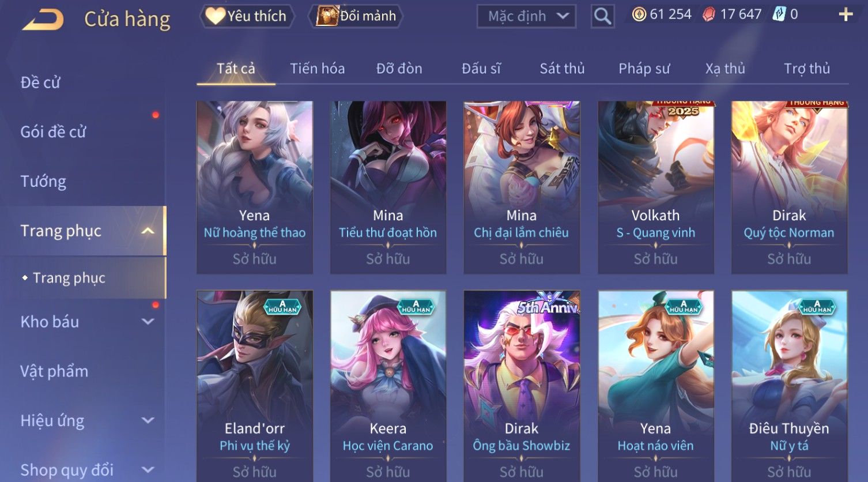Screen dimensions: 868x482
Task: Switch to the Sát thủ tab
Action: (562, 69)
